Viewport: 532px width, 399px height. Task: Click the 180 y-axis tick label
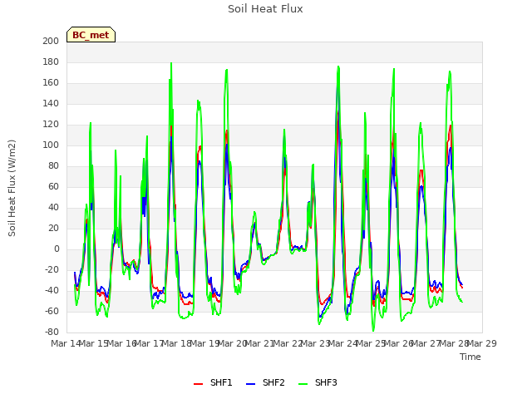click(51, 62)
